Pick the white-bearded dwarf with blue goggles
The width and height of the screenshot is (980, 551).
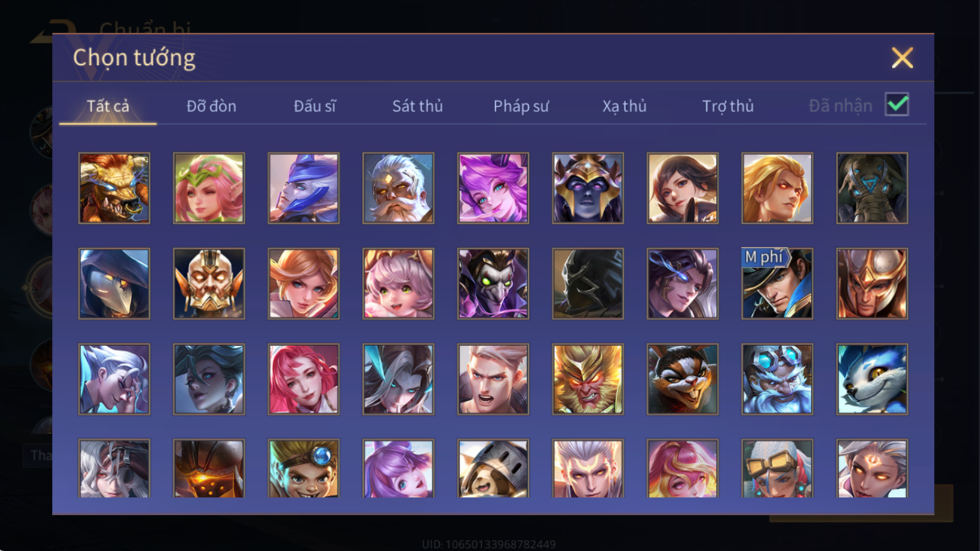pos(777,379)
